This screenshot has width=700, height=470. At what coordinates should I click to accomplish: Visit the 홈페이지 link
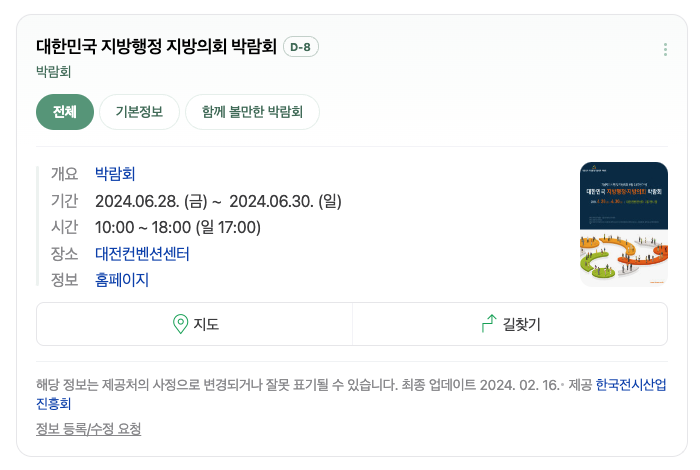tap(122, 280)
